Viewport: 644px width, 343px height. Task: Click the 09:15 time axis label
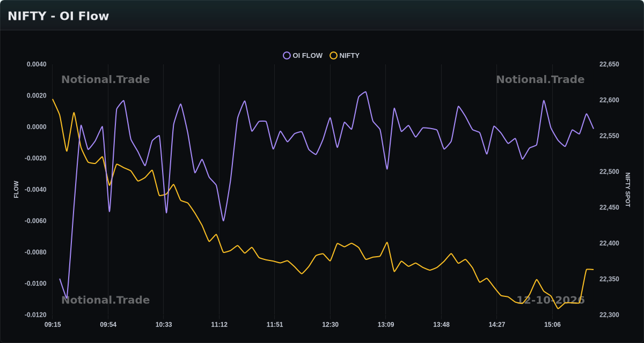click(53, 325)
